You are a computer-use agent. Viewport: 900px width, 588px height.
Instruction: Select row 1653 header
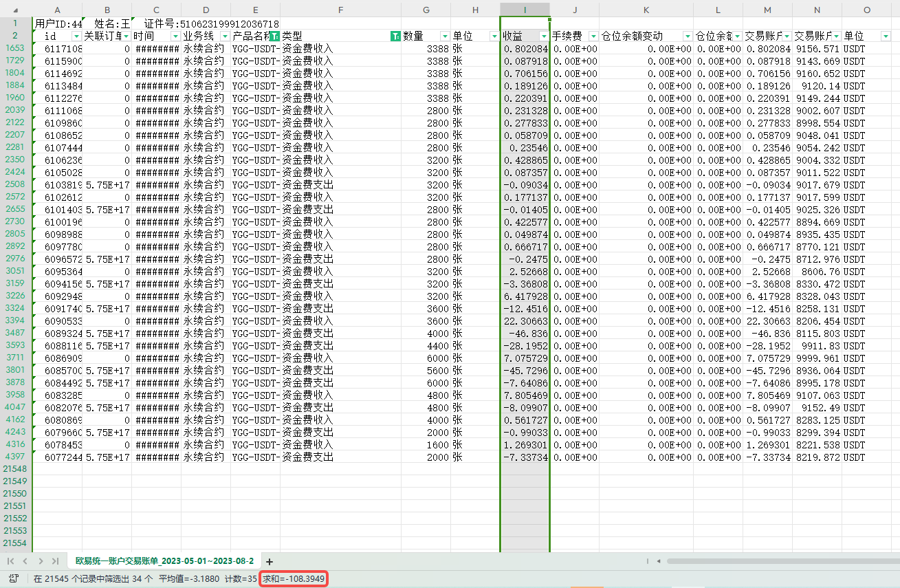point(15,48)
